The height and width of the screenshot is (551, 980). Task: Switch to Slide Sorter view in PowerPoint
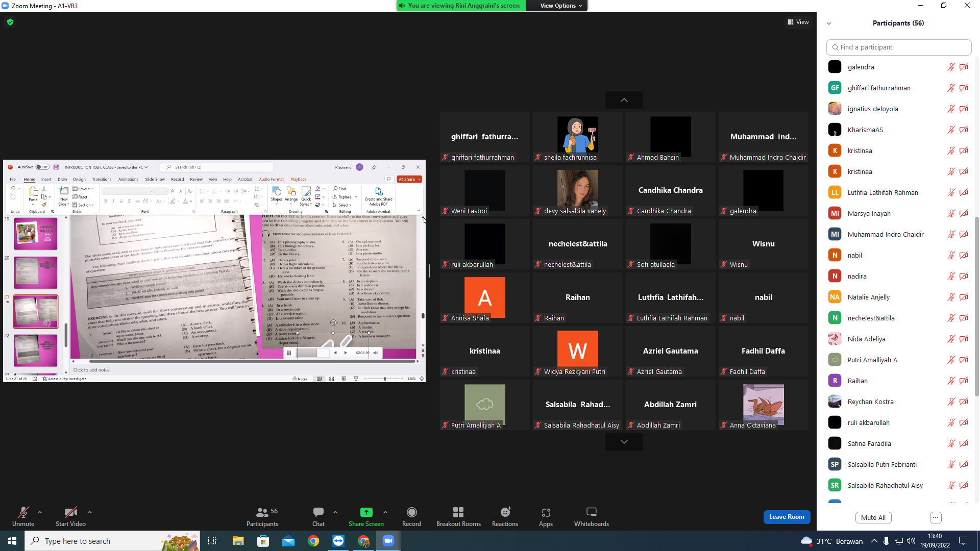[332, 379]
